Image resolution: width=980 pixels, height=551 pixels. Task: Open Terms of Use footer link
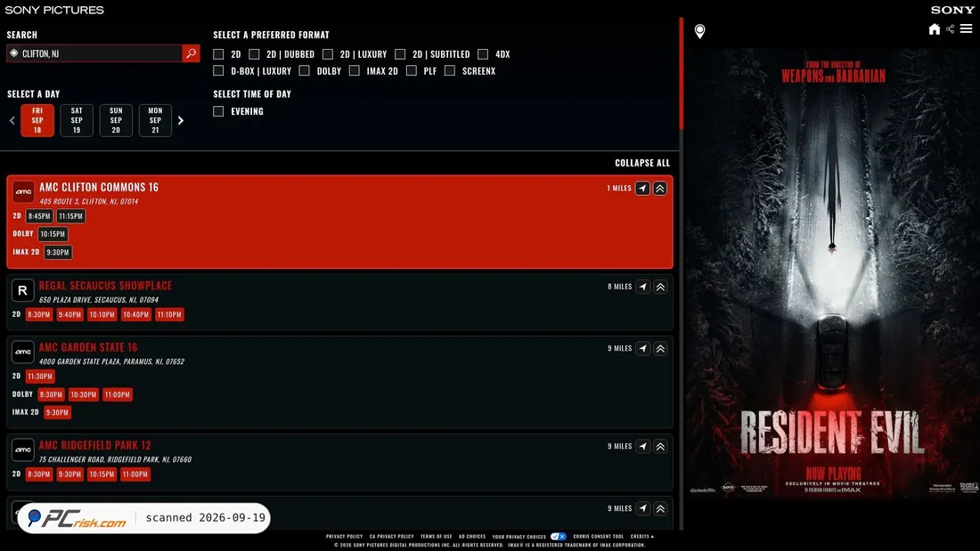click(x=436, y=536)
